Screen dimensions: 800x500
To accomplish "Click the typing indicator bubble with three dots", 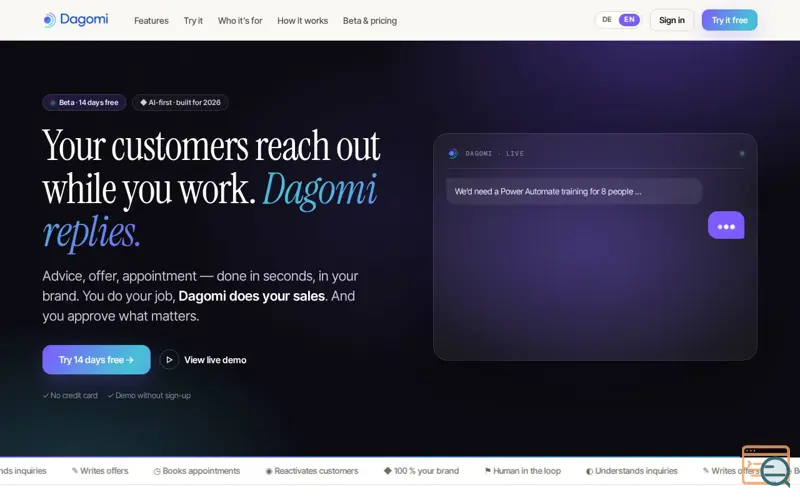I will tap(726, 226).
